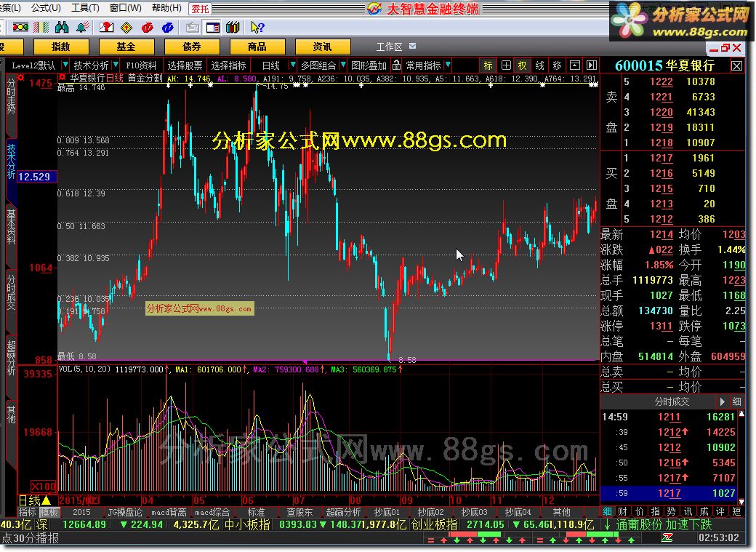Open the 帮助(H) menu
Viewport: 756px width, 552px height.
coord(166,8)
